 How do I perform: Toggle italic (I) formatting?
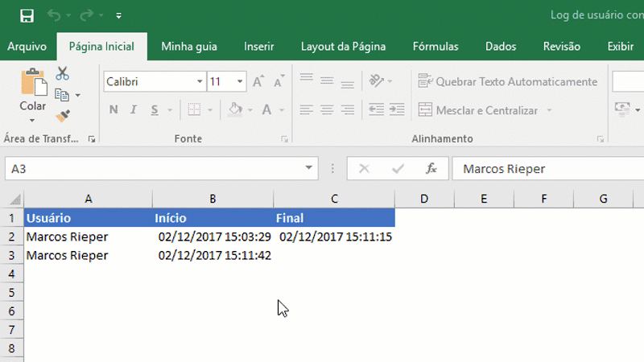[x=134, y=109]
